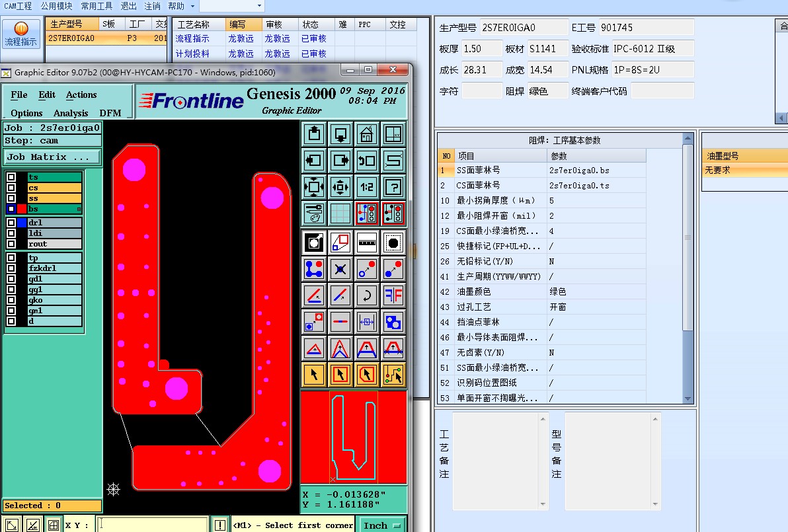Screen dimensions: 788x532
Task: Click the pan up arrow icon
Action: pyautogui.click(x=314, y=134)
